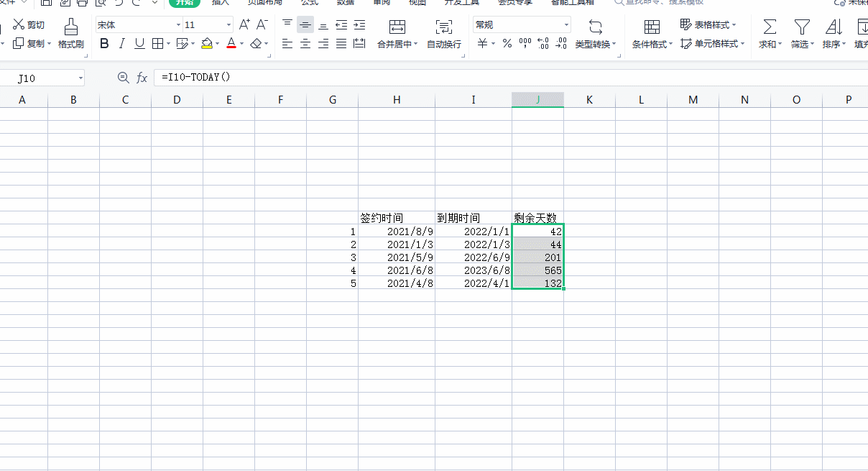Viewport: 868px width, 471px height.
Task: Click the Name Box showing J10
Action: (42, 78)
